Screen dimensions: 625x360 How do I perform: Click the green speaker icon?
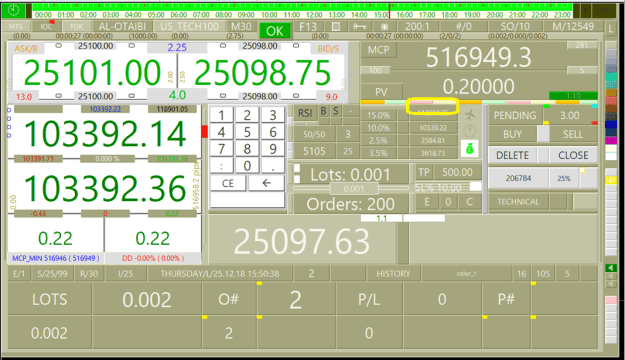tap(611, 268)
